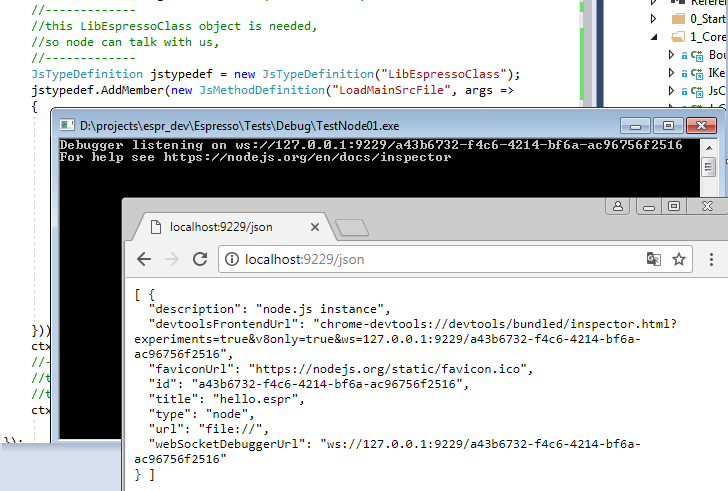This screenshot has width=728, height=491.
Task: Close the TestNode01.exe console window
Action: click(702, 125)
